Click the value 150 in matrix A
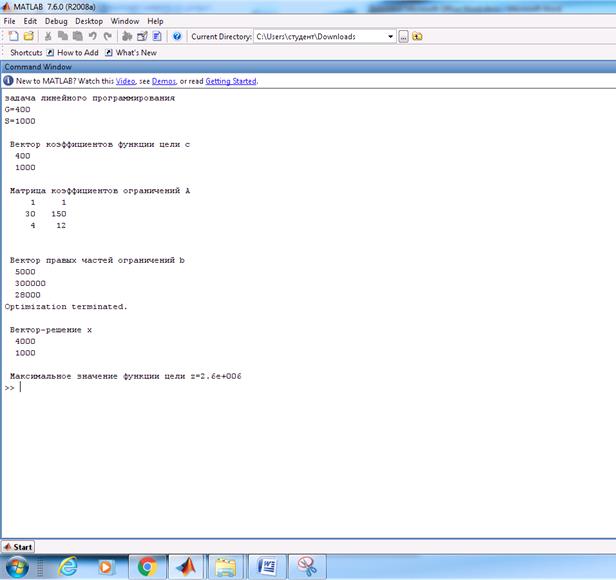 [59, 214]
